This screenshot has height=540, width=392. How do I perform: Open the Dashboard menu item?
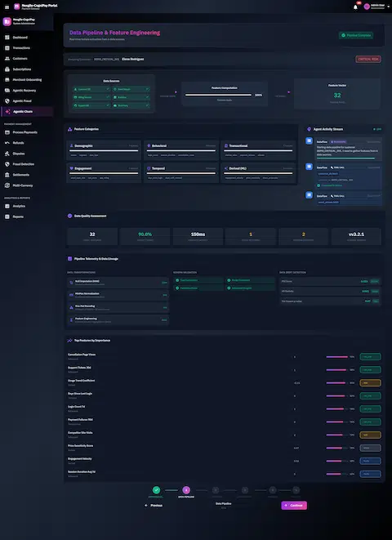27,38
